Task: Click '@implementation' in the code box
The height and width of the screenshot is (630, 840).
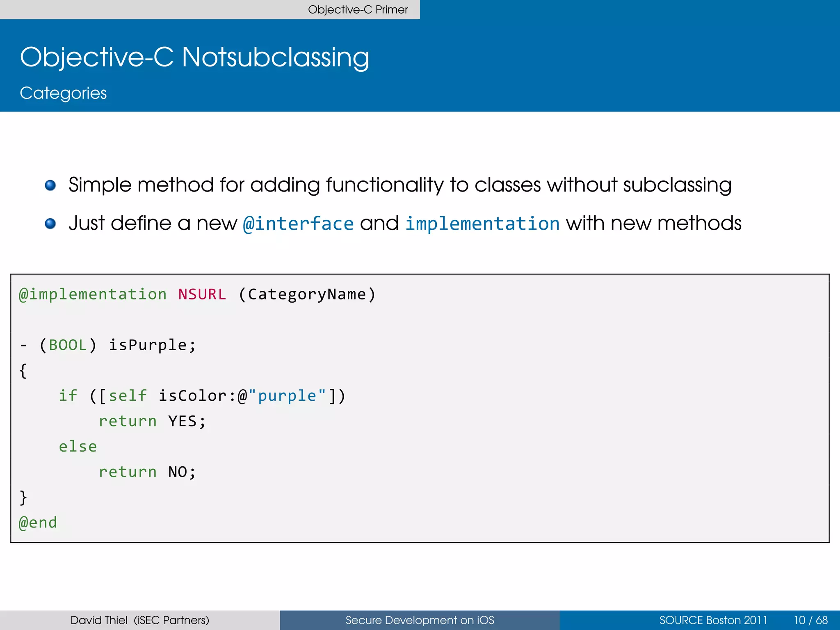Action: 93,294
